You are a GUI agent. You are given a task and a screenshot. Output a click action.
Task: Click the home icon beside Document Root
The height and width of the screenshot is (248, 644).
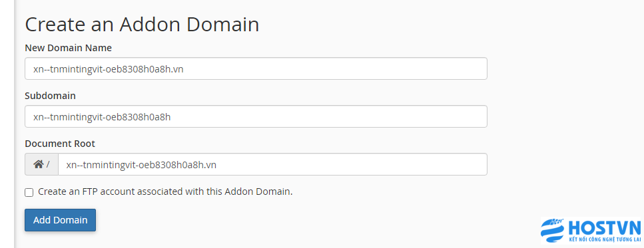tap(39, 164)
